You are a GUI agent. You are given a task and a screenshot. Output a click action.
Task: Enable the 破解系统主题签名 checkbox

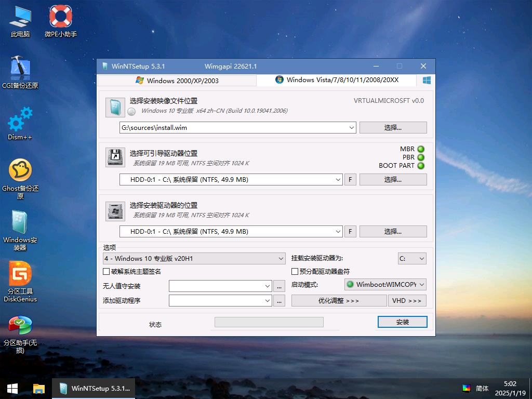(x=105, y=271)
